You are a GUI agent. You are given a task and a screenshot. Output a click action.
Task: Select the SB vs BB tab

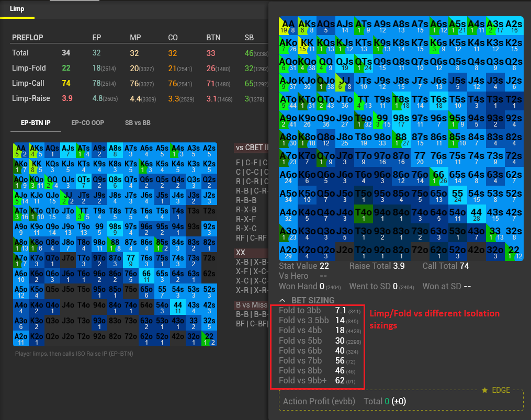click(x=138, y=122)
